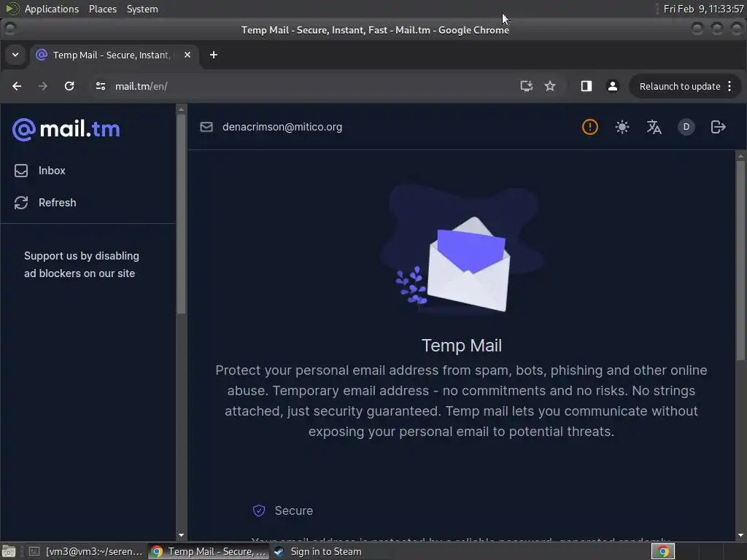View site information icon in address bar
Screen dimensions: 747x560
point(101,86)
